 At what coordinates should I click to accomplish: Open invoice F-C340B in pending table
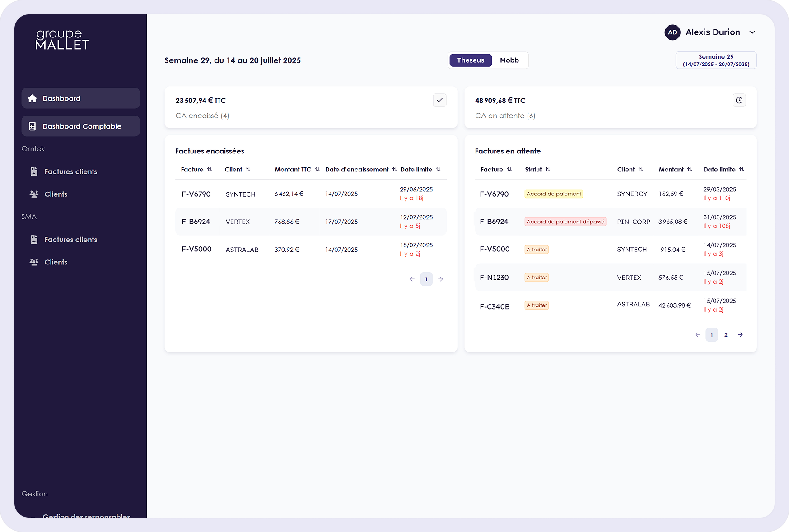pyautogui.click(x=495, y=306)
